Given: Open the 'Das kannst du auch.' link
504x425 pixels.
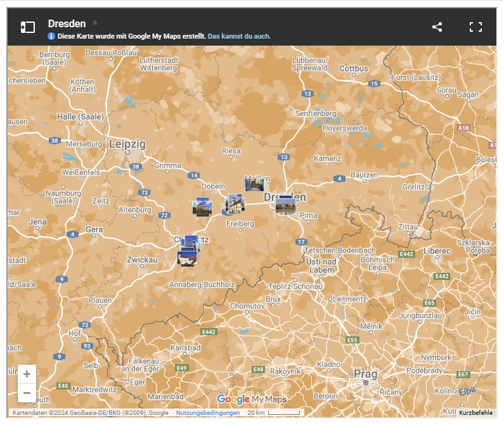Looking at the screenshot, I should pyautogui.click(x=239, y=37).
